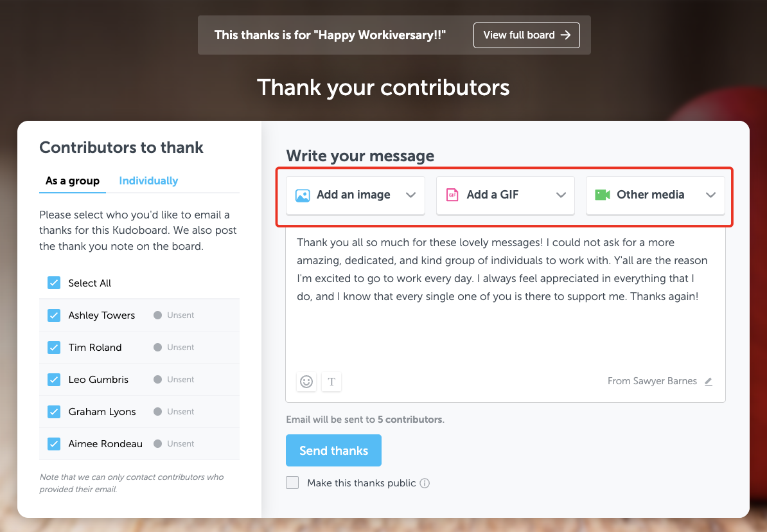Click the pink GIF file icon
Viewport: 767px width, 532px height.
pos(452,195)
